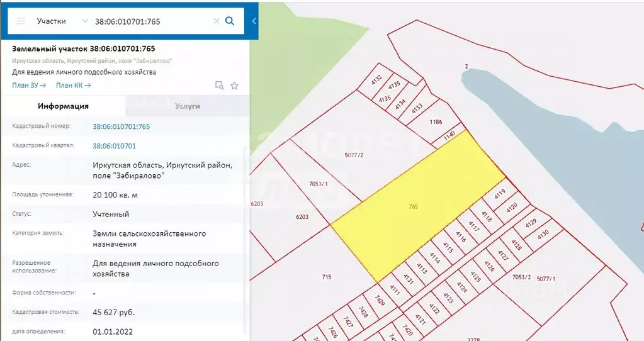Open cadastral number link 38:06:010701:765
644x341 pixels.
pos(121,127)
